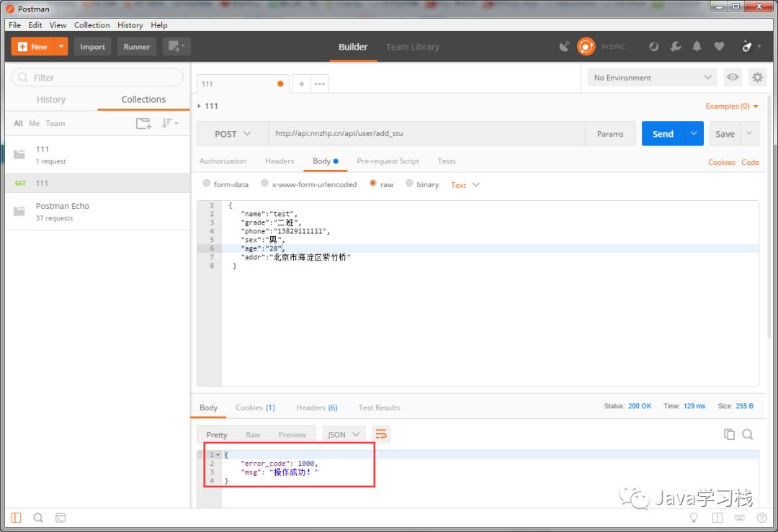Viewport: 778px width, 532px height.
Task: Open the help question mark icon
Action: click(x=761, y=518)
